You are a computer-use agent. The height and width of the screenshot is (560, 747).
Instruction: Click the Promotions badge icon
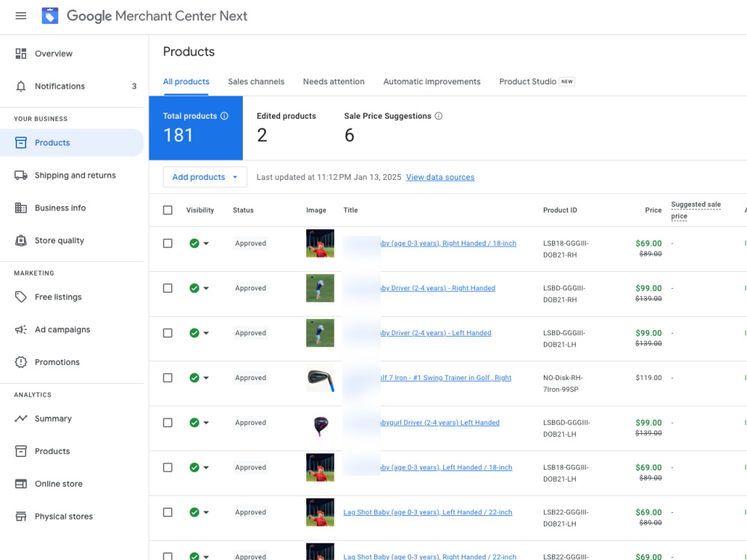point(21,362)
